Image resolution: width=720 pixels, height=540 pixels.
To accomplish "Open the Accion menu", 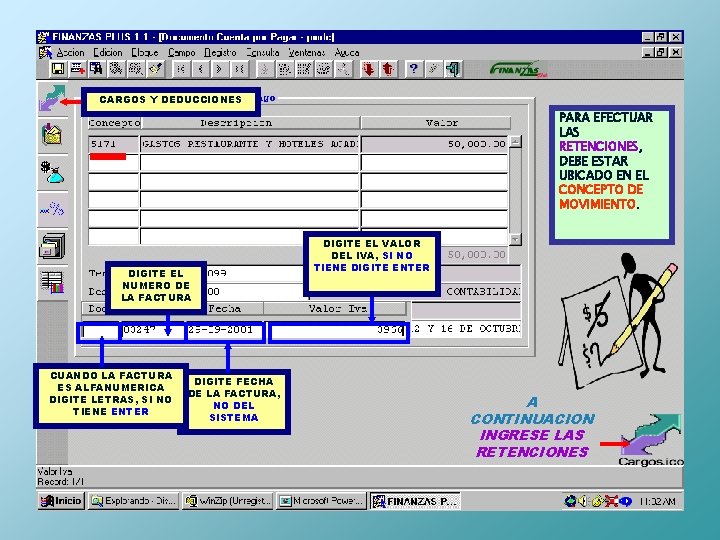I will (x=70, y=53).
